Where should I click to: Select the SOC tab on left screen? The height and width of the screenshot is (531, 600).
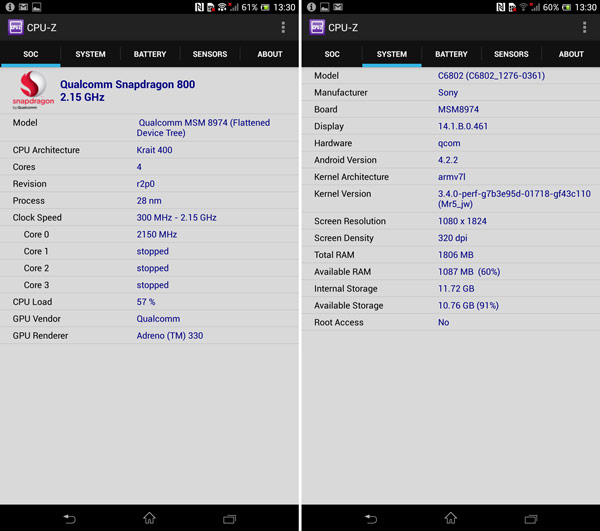click(x=31, y=54)
